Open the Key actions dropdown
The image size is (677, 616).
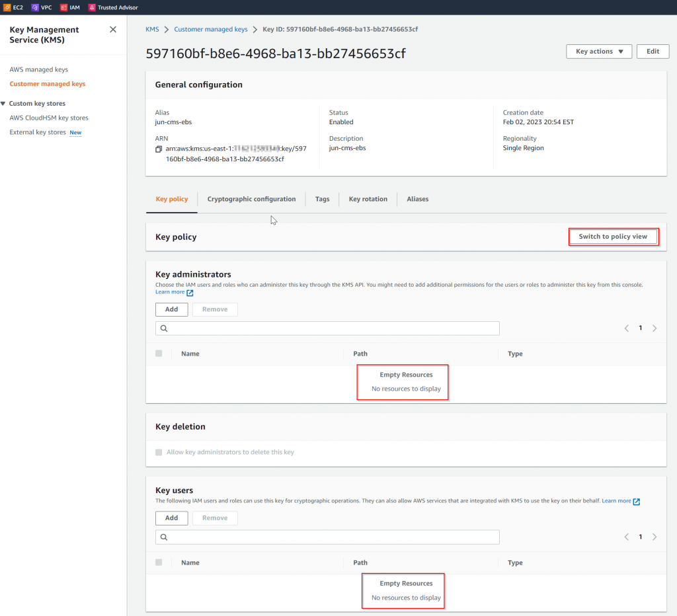click(x=599, y=52)
